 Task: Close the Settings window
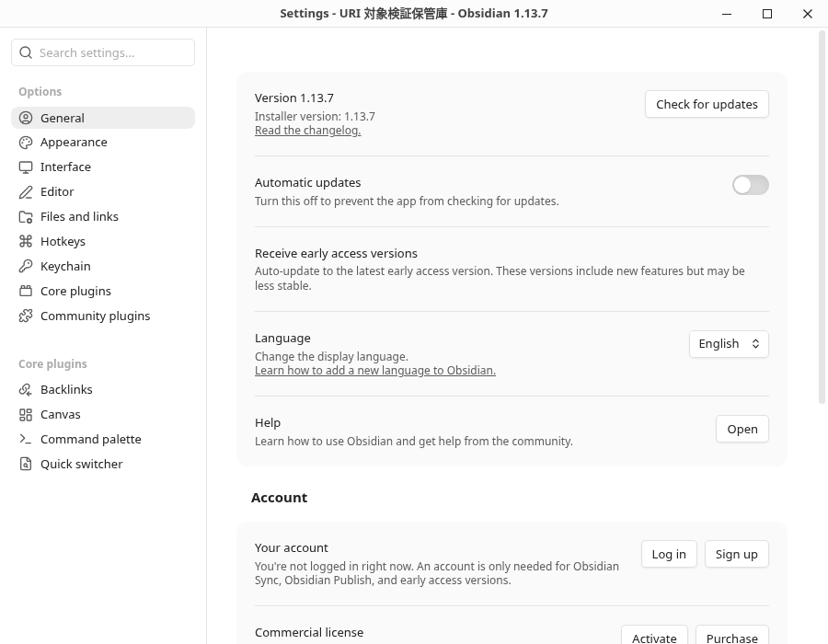click(x=808, y=14)
